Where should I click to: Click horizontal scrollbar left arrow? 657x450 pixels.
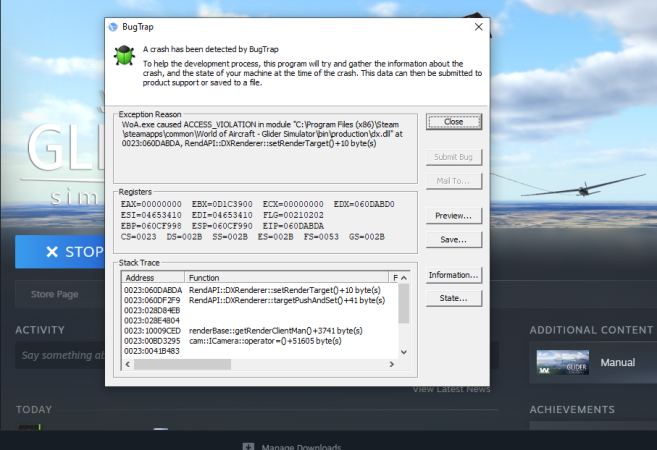pyautogui.click(x=128, y=364)
